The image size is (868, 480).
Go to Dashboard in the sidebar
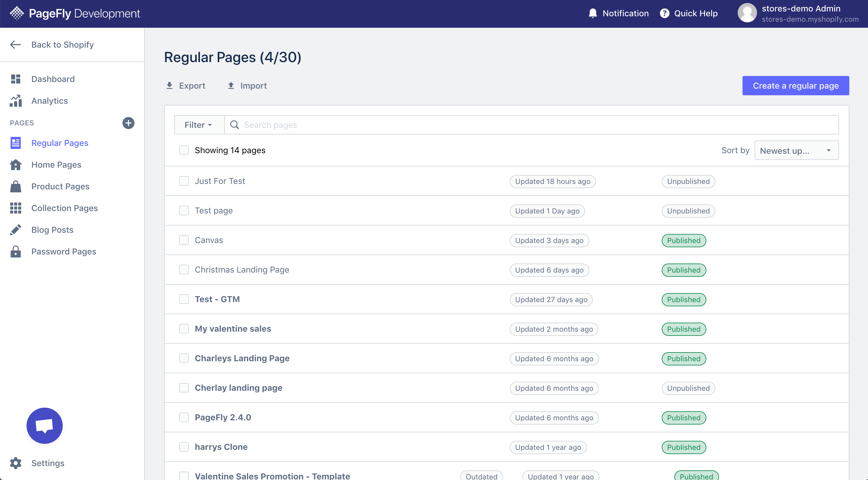click(53, 79)
